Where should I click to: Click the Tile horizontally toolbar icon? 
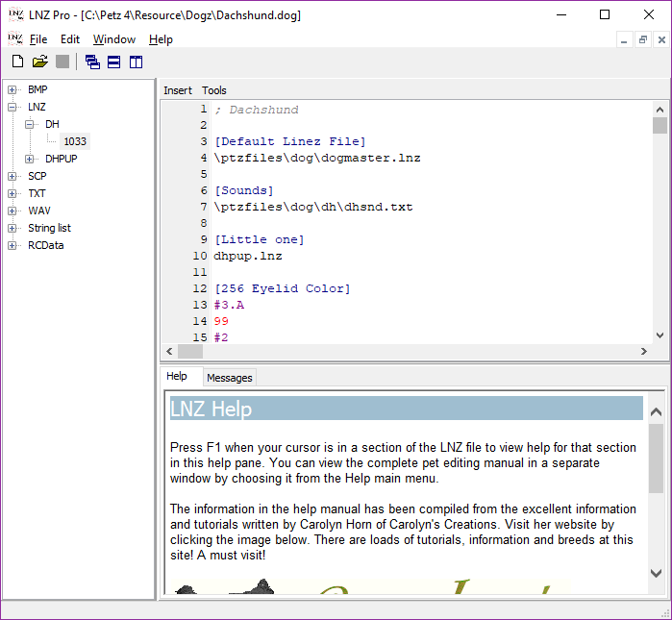(x=114, y=62)
